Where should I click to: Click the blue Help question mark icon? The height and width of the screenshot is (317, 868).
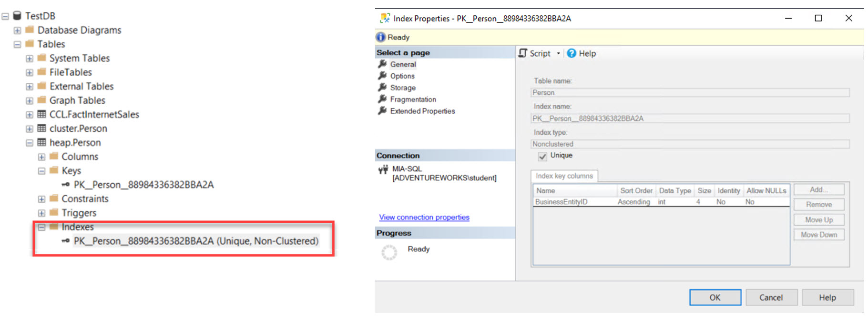click(572, 53)
